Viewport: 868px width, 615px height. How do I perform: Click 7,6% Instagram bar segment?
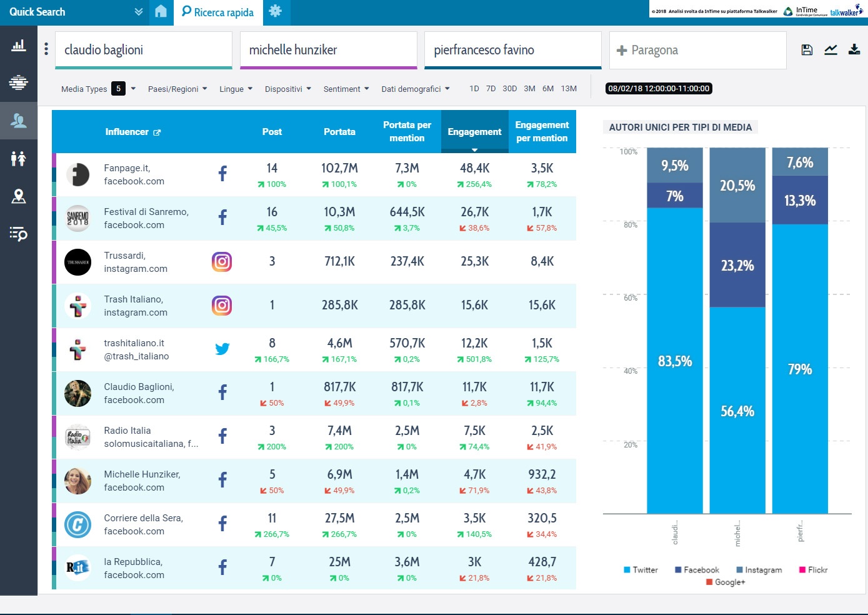pyautogui.click(x=800, y=162)
